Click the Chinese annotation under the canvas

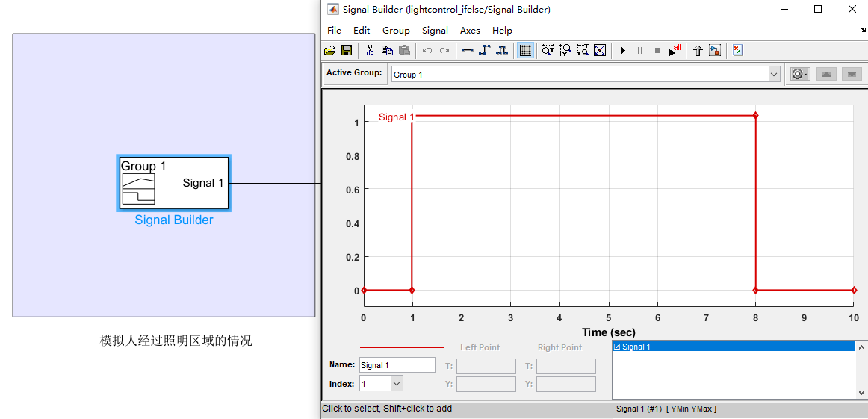176,341
